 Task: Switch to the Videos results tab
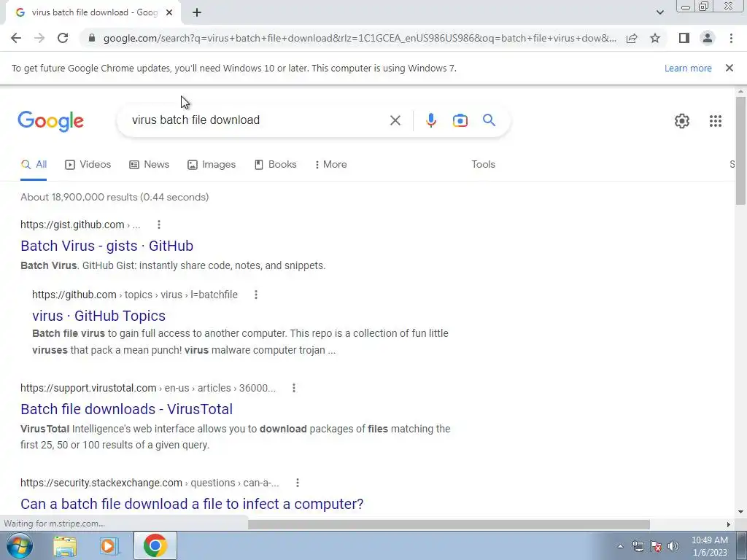tap(88, 164)
